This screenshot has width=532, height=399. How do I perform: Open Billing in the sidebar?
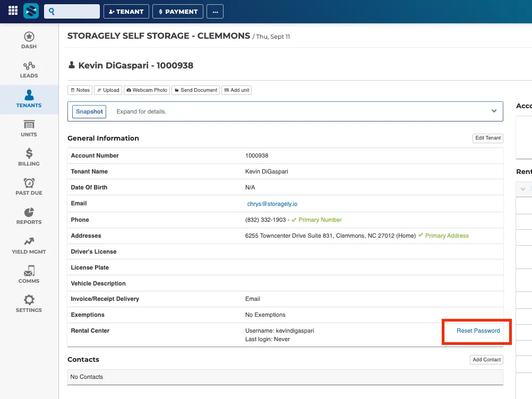click(29, 157)
